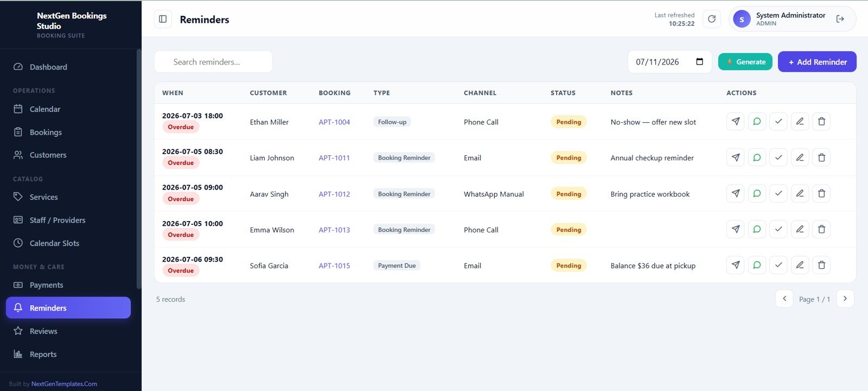Viewport: 868px width, 391px height.
Task: Open chat icon for Emma Wilson
Action: coord(757,229)
